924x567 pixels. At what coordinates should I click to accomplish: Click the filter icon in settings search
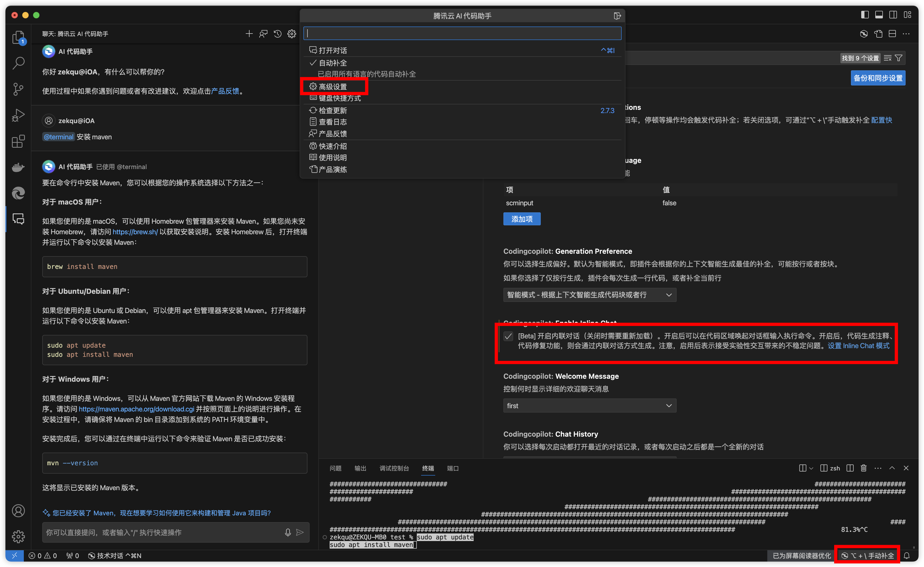899,58
